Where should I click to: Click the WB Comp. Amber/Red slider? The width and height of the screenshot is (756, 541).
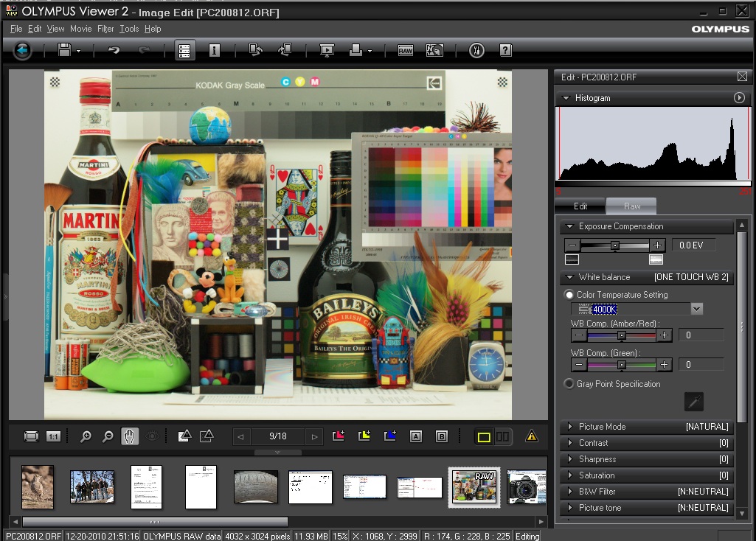[622, 335]
